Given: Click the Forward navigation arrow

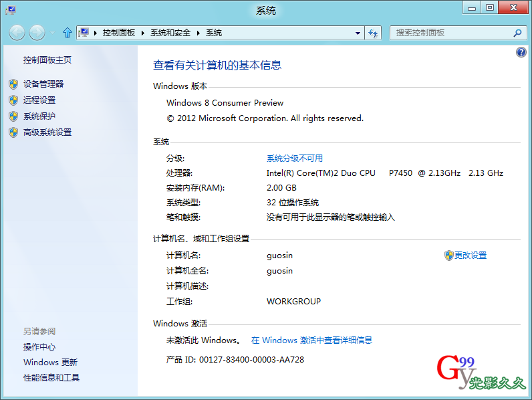Looking at the screenshot, I should tap(37, 33).
